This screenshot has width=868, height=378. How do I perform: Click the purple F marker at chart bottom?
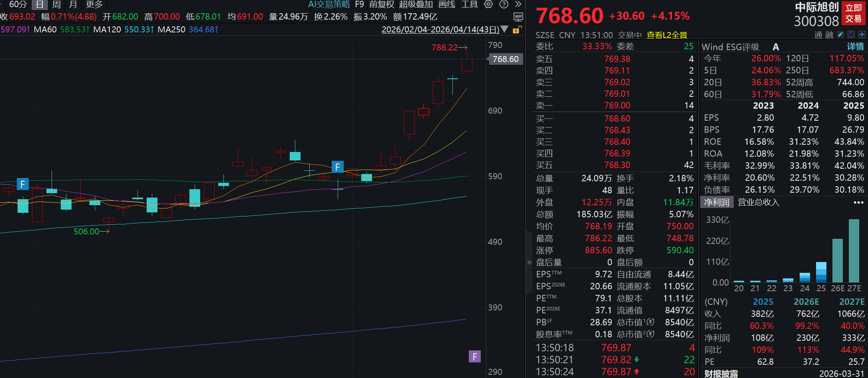tap(474, 356)
